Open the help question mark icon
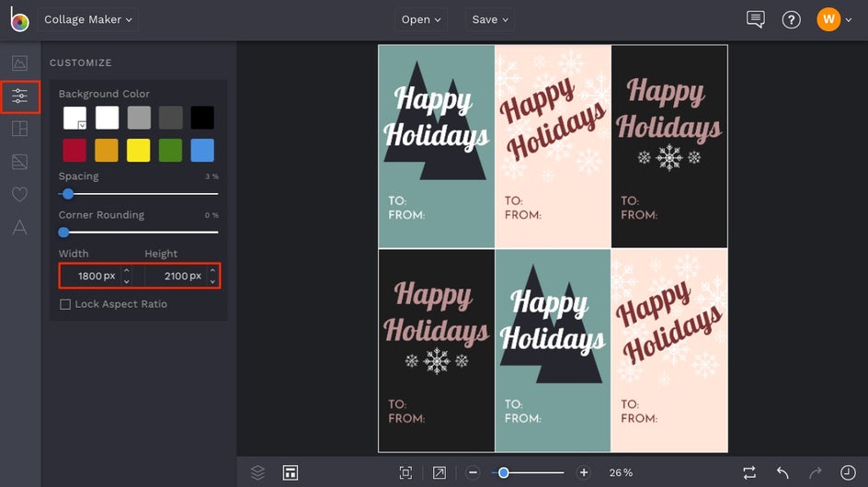Viewport: 868px width, 487px height. coord(791,20)
